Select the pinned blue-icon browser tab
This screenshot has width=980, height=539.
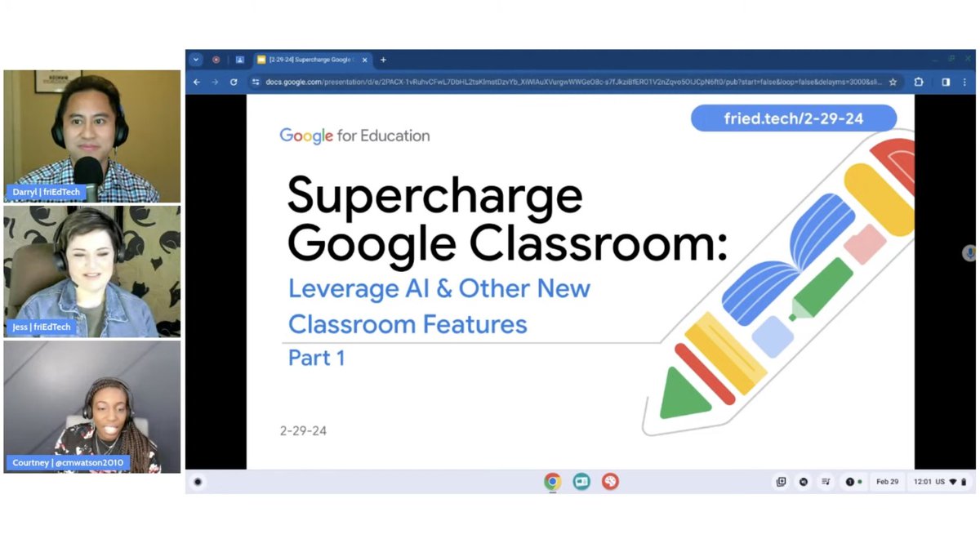click(239, 60)
